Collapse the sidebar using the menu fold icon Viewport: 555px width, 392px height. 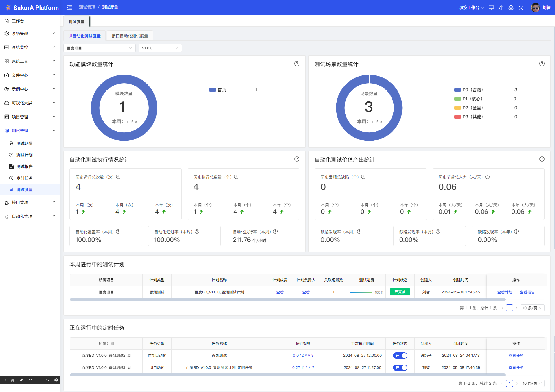[x=70, y=8]
